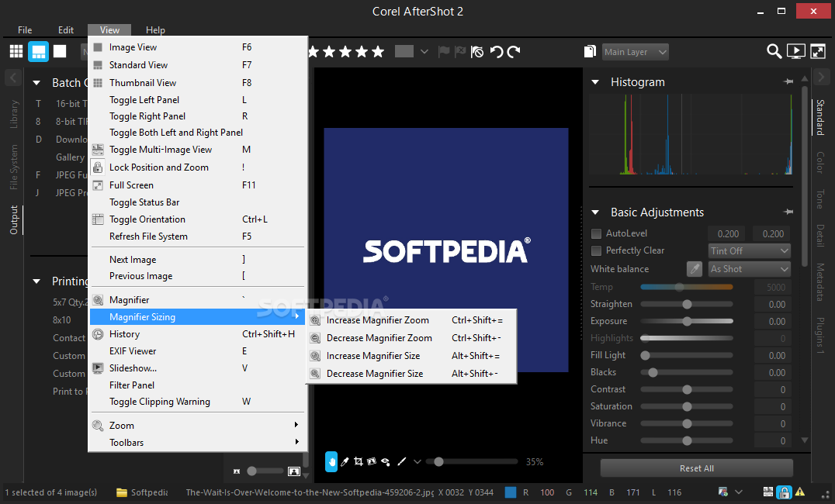Collapse right panel with arrow button
The width and height of the screenshot is (835, 504).
pyautogui.click(x=821, y=78)
